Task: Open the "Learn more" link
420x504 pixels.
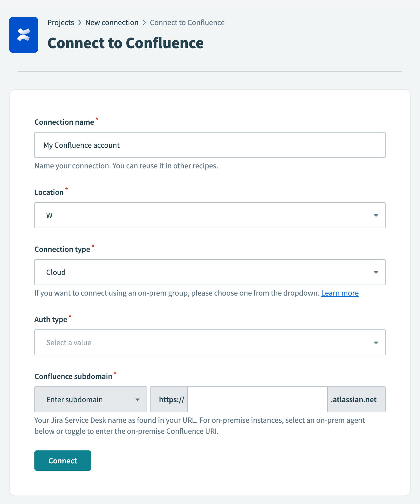Action: 340,293
